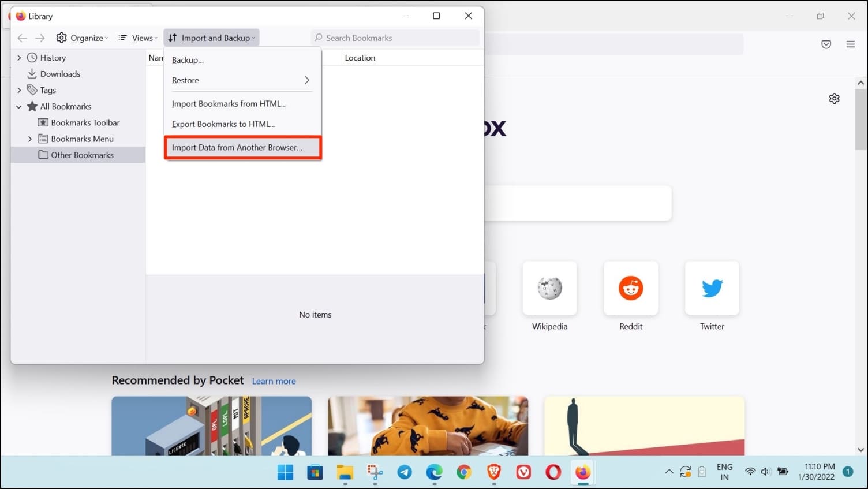Viewport: 868px width, 489px height.
Task: Collapse the All Bookmarks tree item
Action: pos(19,106)
